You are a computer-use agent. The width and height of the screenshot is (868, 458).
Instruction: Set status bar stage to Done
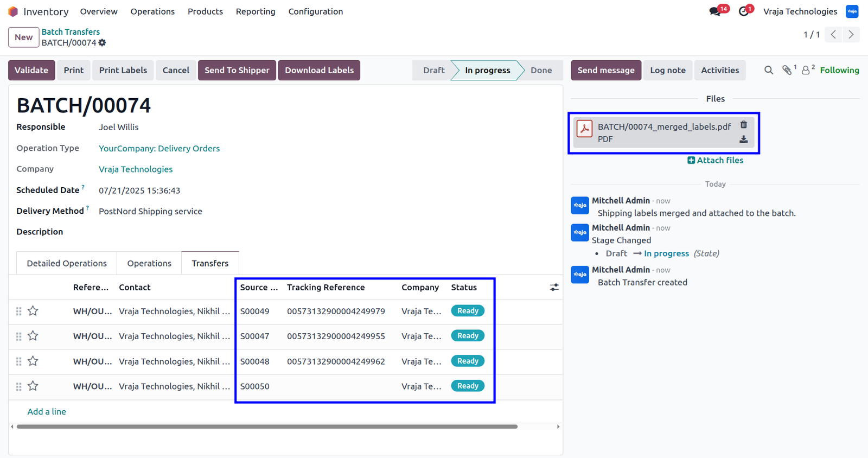pos(541,70)
